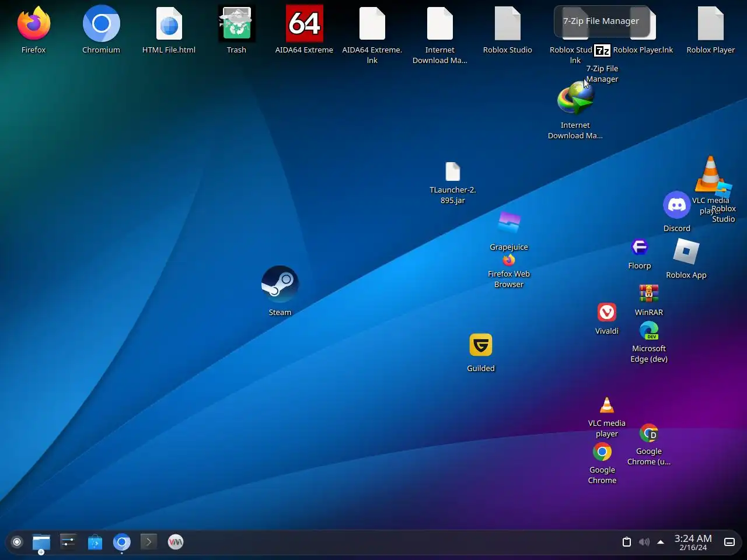
Task: Click the small VLC media player icon
Action: click(607, 405)
